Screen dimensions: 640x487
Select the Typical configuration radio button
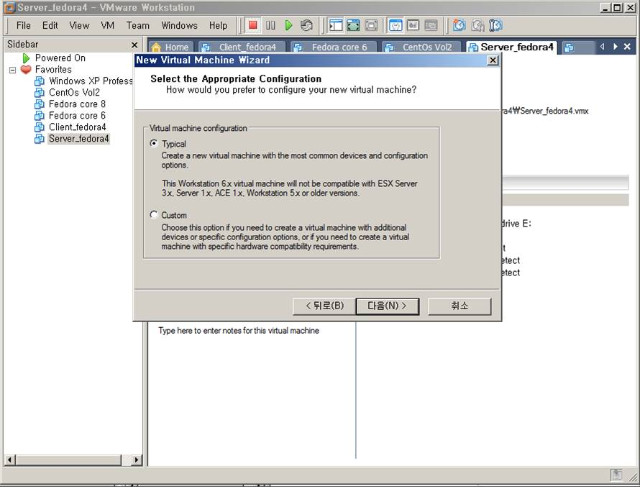(154, 143)
